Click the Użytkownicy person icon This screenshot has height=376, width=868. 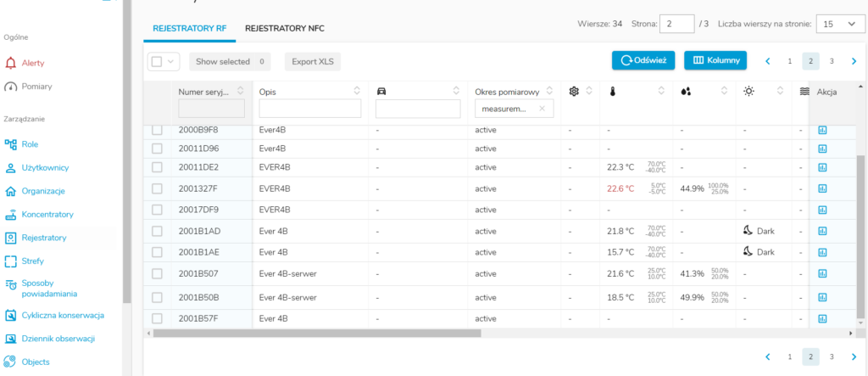point(10,167)
